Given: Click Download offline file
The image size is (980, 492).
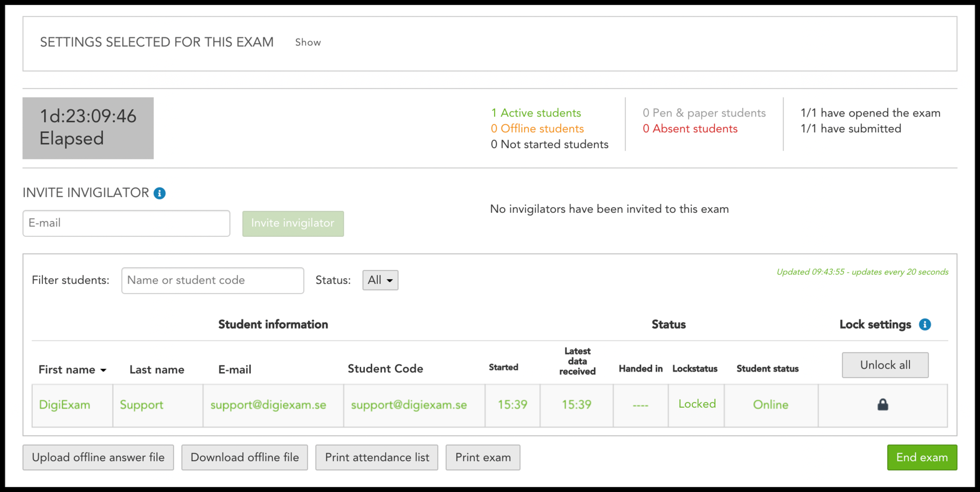Looking at the screenshot, I should (245, 457).
